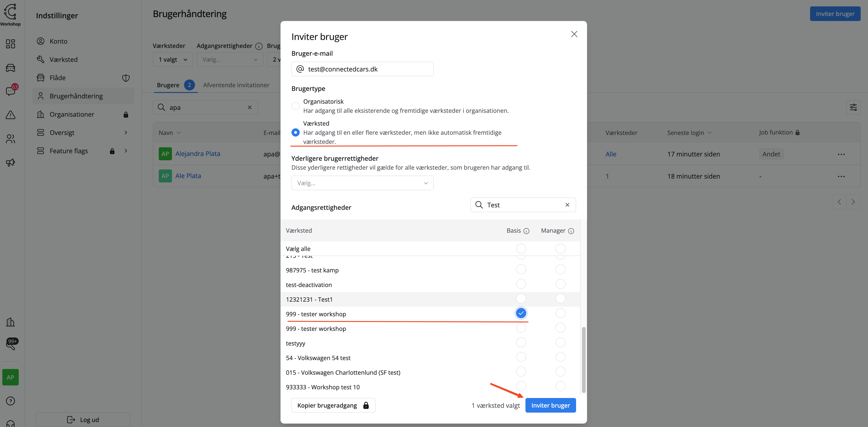Select Organisatorisk user type radio
This screenshot has width=868, height=427.
point(295,106)
